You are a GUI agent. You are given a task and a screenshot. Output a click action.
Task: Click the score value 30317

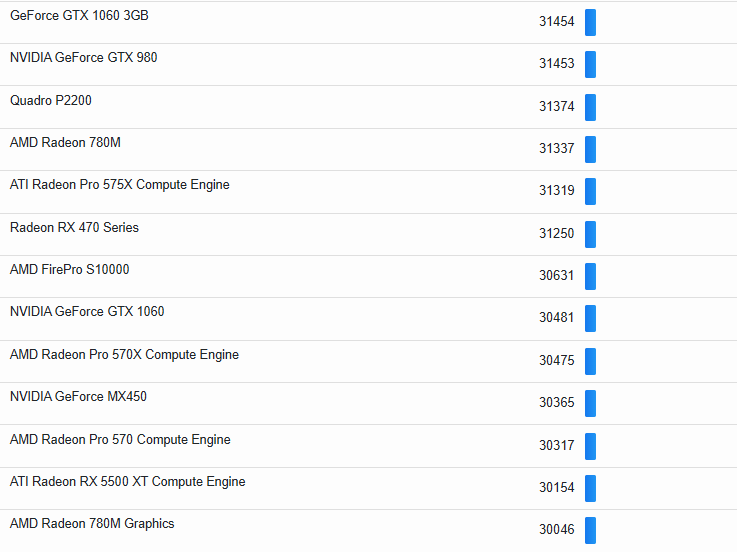coord(556,446)
